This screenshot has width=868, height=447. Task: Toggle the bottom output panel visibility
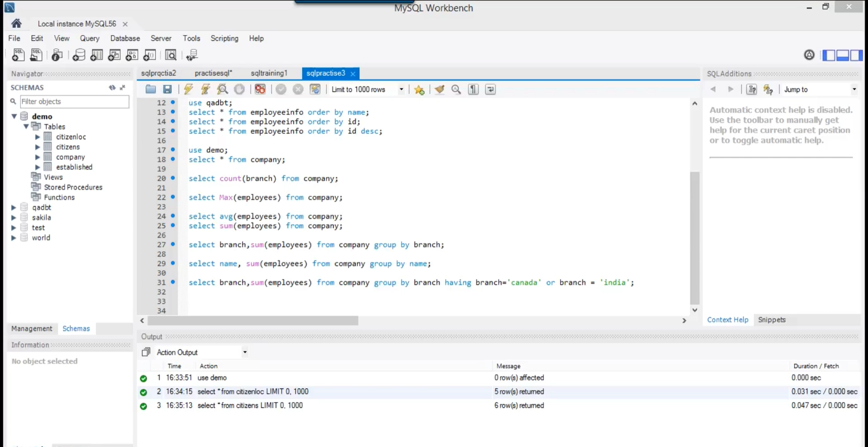(843, 55)
